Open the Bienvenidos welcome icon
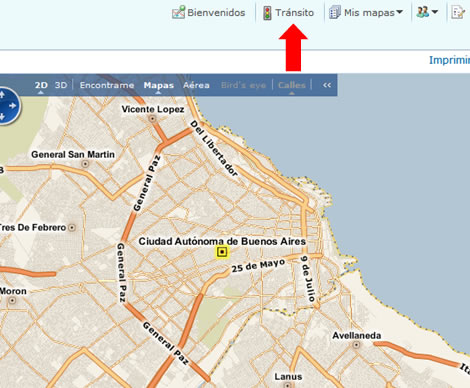This screenshot has height=388, width=470. coord(178,12)
